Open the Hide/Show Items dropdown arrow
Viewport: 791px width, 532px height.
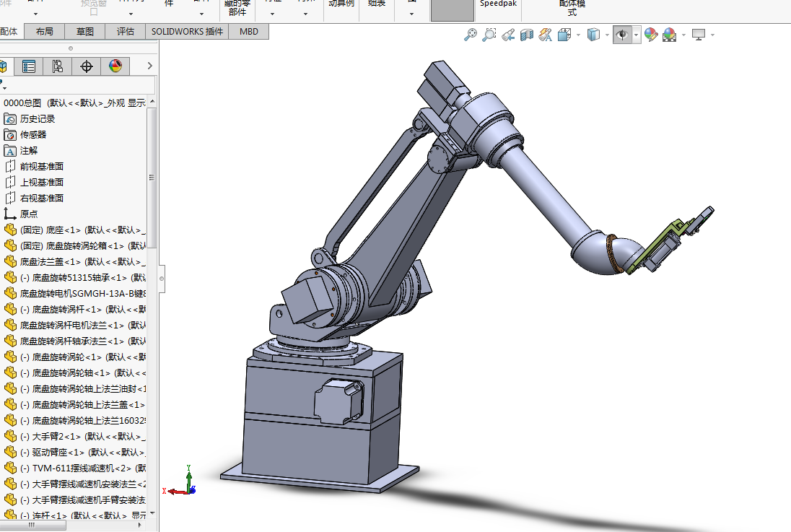click(x=637, y=35)
